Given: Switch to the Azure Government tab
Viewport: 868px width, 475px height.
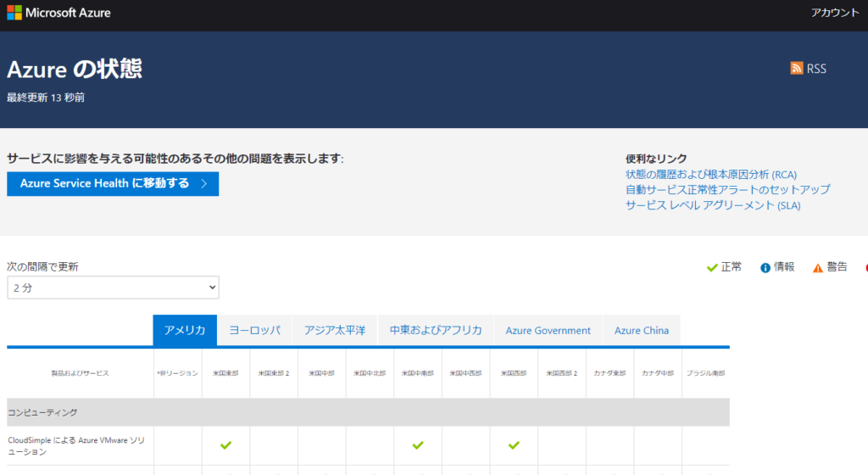Looking at the screenshot, I should pyautogui.click(x=548, y=330).
